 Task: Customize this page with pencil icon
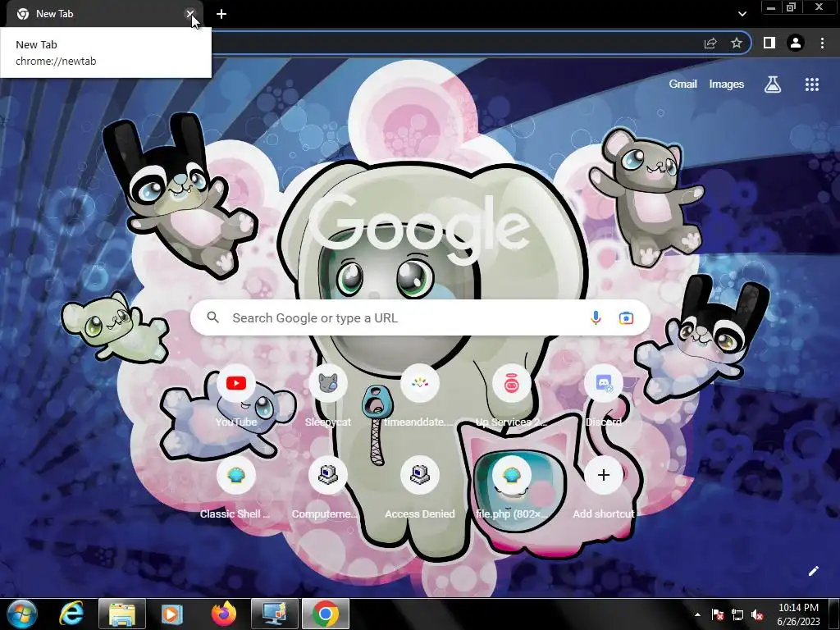813,571
